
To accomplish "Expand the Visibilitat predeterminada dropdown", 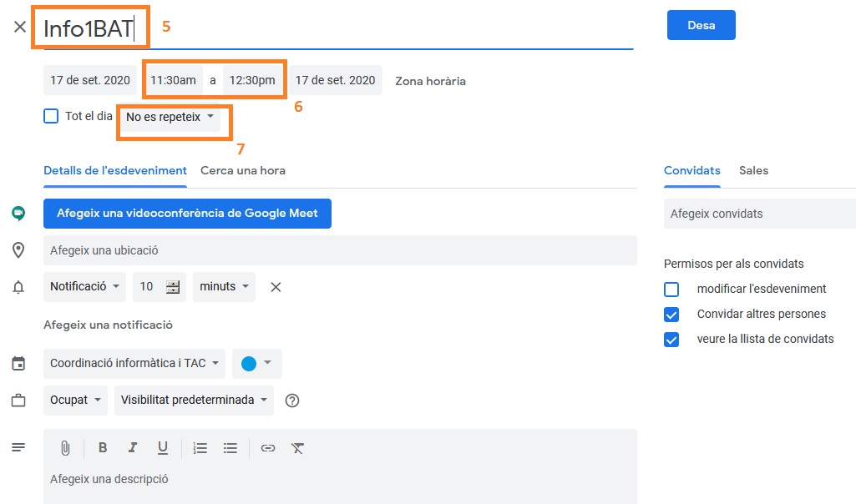I will (x=194, y=401).
